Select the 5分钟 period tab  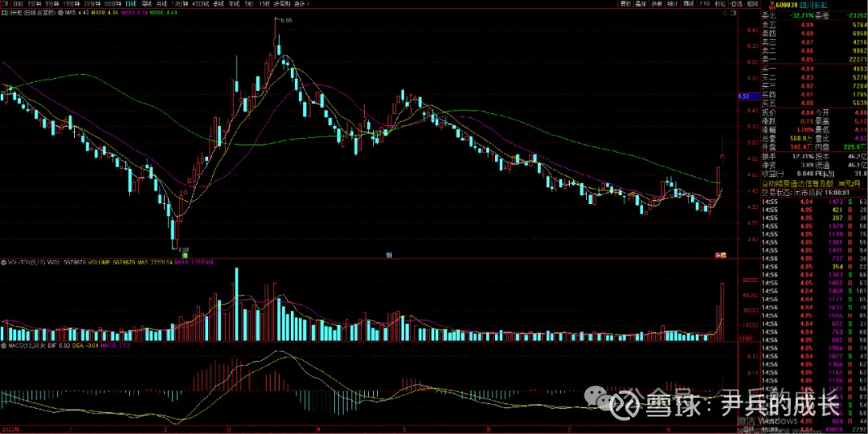52,4
